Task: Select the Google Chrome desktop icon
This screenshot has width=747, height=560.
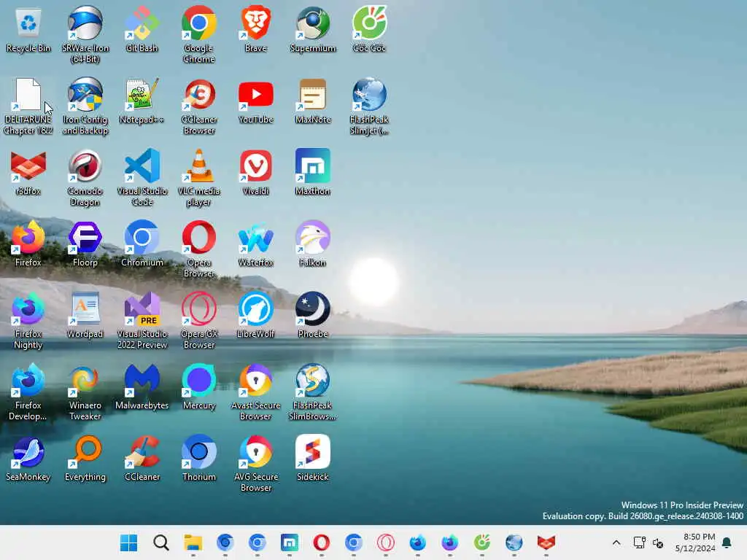Action: (199, 35)
